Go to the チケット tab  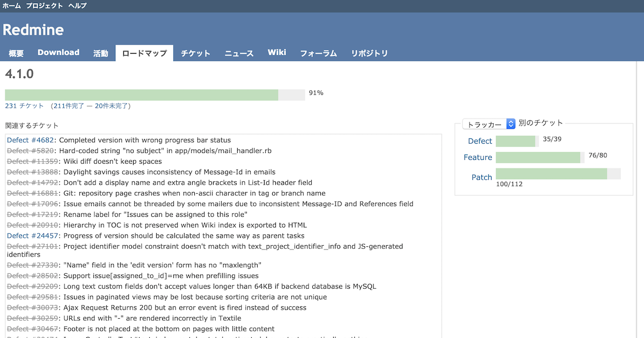(x=196, y=53)
